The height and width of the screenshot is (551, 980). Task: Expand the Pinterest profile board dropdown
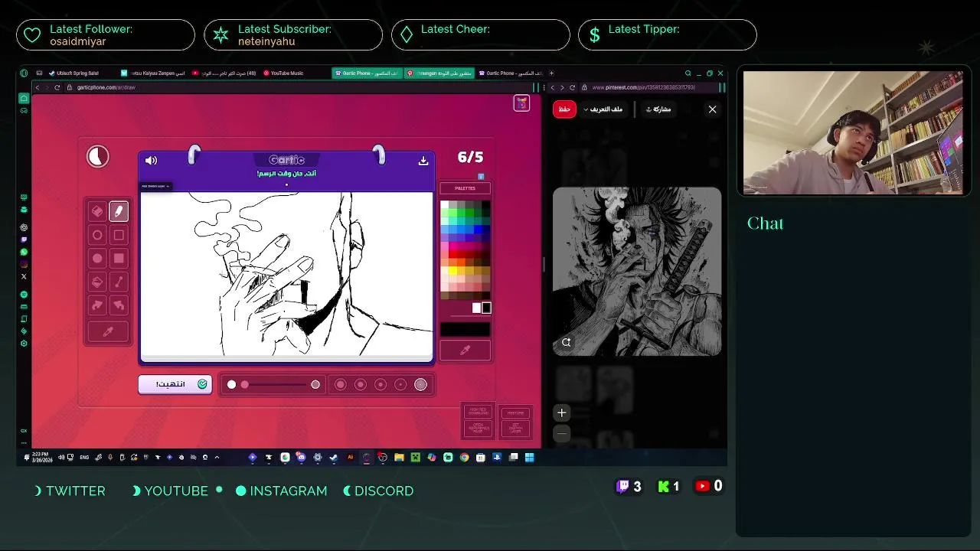(x=603, y=109)
